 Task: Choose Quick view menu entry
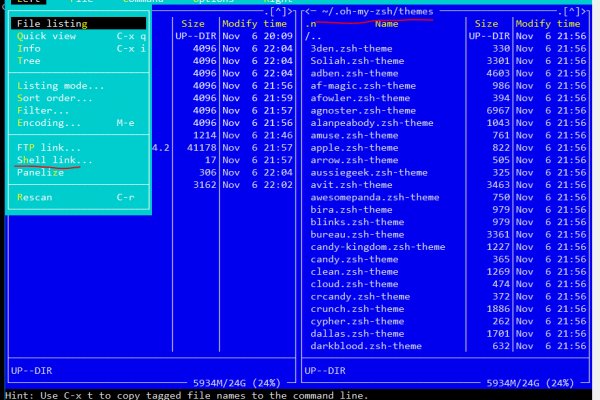coord(47,35)
